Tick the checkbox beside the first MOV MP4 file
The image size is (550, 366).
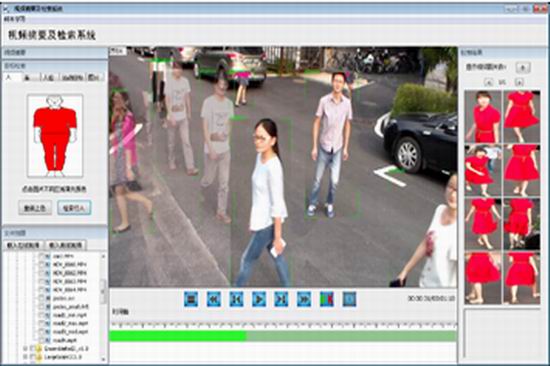(x=41, y=265)
